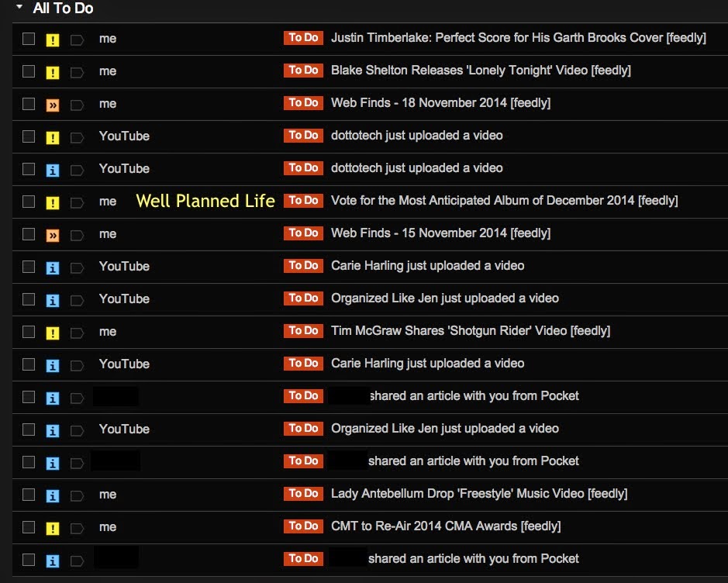The height and width of the screenshot is (583, 728).
Task: Collapse the All To Do section
Action: click(x=19, y=9)
